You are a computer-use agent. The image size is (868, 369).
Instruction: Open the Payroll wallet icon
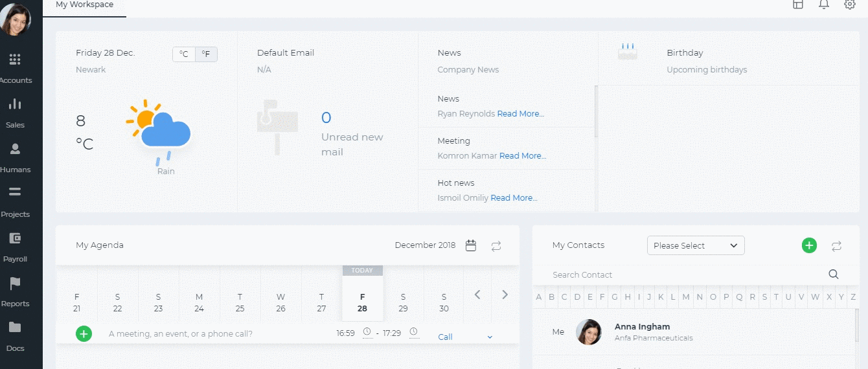pos(15,238)
